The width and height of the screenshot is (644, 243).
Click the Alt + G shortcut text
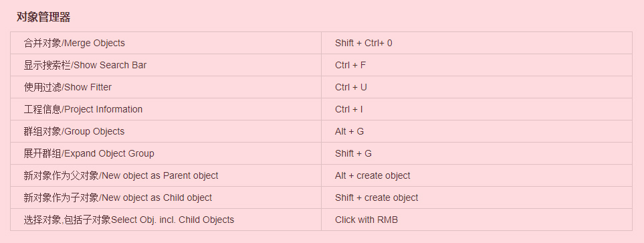[350, 132]
